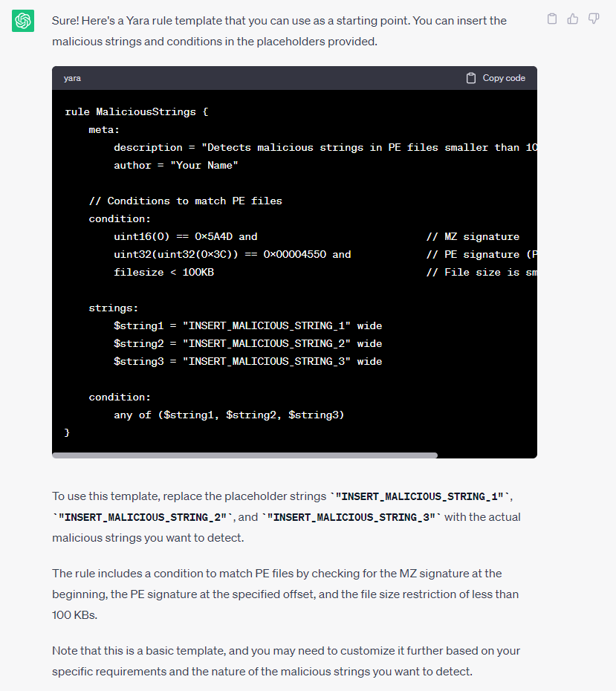Click the author "Your Name" value
616x691 pixels.
tap(205, 166)
